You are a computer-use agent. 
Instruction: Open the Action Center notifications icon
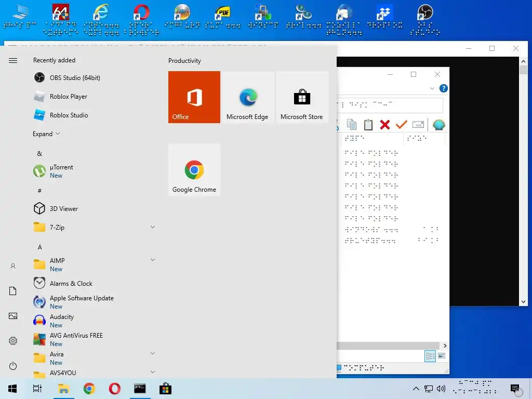(x=515, y=389)
